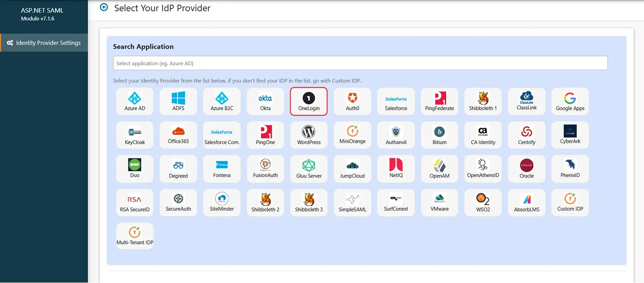Image resolution: width=644 pixels, height=283 pixels.
Task: Pick the Duo provider tile
Action: [135, 169]
